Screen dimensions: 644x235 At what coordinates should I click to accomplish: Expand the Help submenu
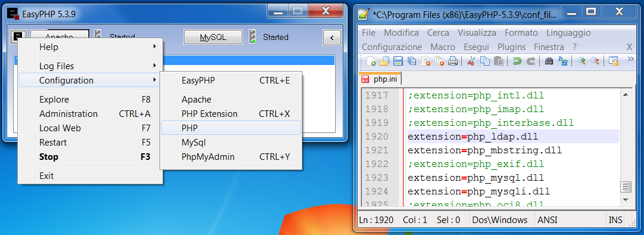91,47
